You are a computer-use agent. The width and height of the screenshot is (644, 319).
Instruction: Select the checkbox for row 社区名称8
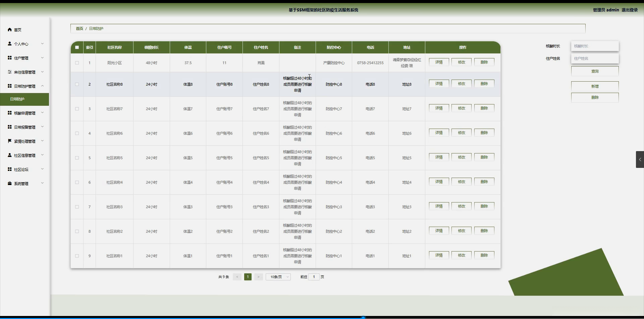pyautogui.click(x=77, y=84)
